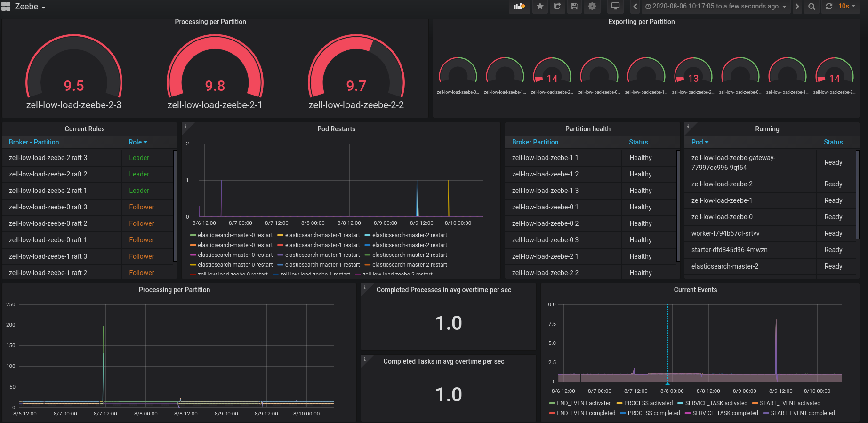This screenshot has width=868, height=423.
Task: Save dashboard with floppy disk icon
Action: (x=574, y=7)
